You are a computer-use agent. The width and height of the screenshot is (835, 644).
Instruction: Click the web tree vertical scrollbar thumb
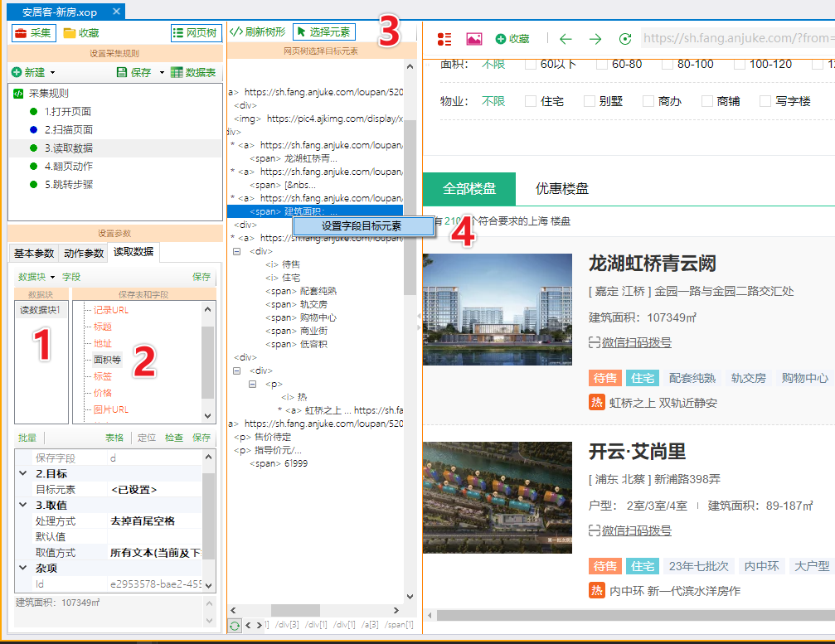(x=410, y=207)
